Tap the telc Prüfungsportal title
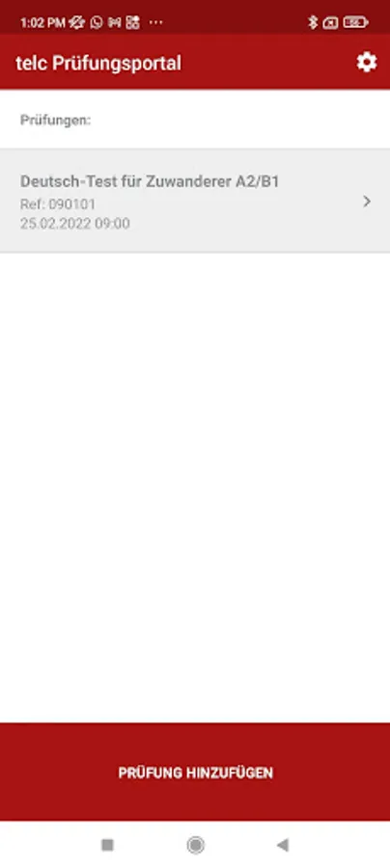Image resolution: width=390 pixels, height=868 pixels. 98,63
